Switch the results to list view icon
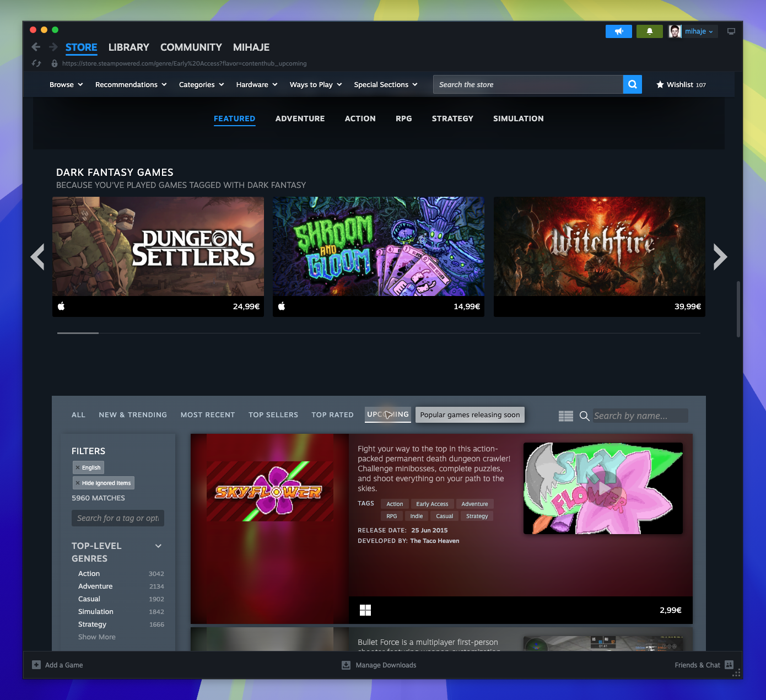This screenshot has height=700, width=766. (566, 416)
